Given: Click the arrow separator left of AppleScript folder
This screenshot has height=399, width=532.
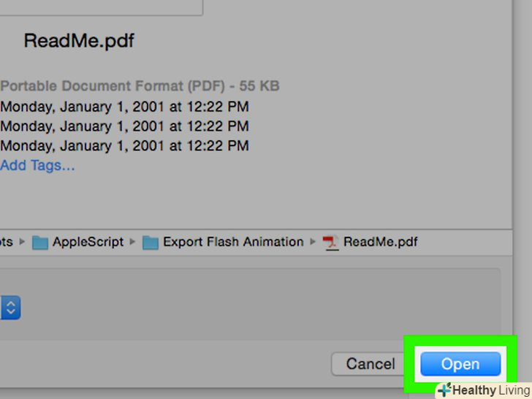Looking at the screenshot, I should coord(23,242).
